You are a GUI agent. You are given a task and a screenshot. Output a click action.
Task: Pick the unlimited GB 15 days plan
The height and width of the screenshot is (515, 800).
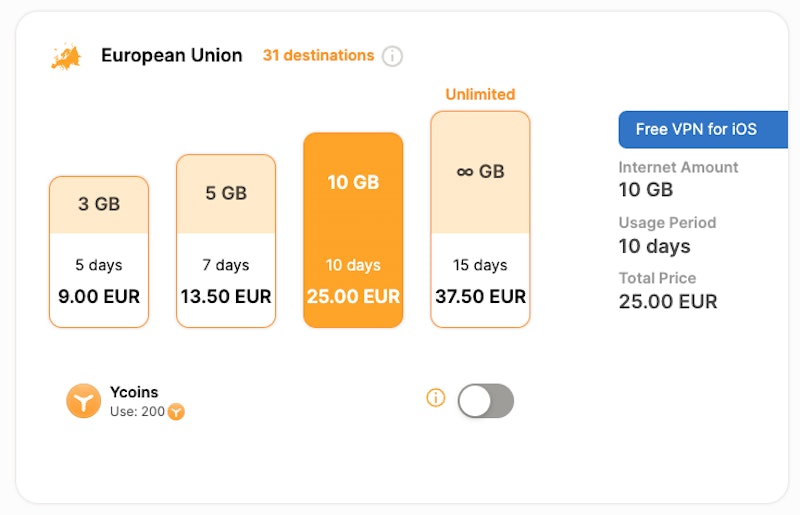(480, 218)
